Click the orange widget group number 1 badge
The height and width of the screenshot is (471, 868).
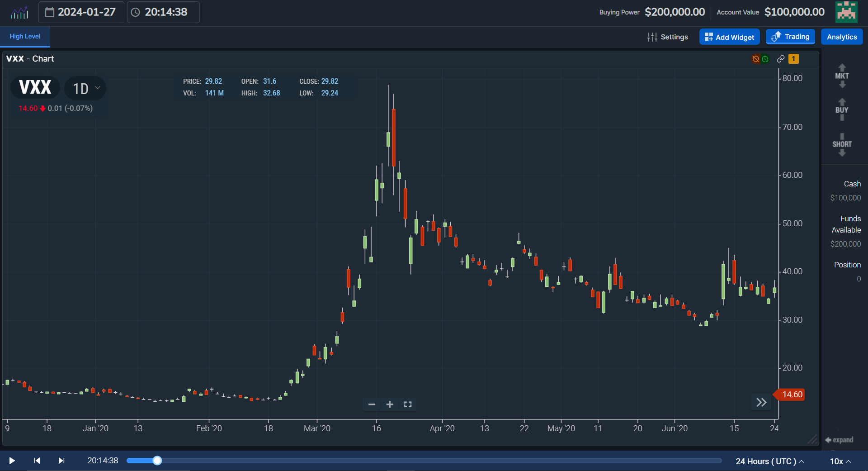(794, 59)
